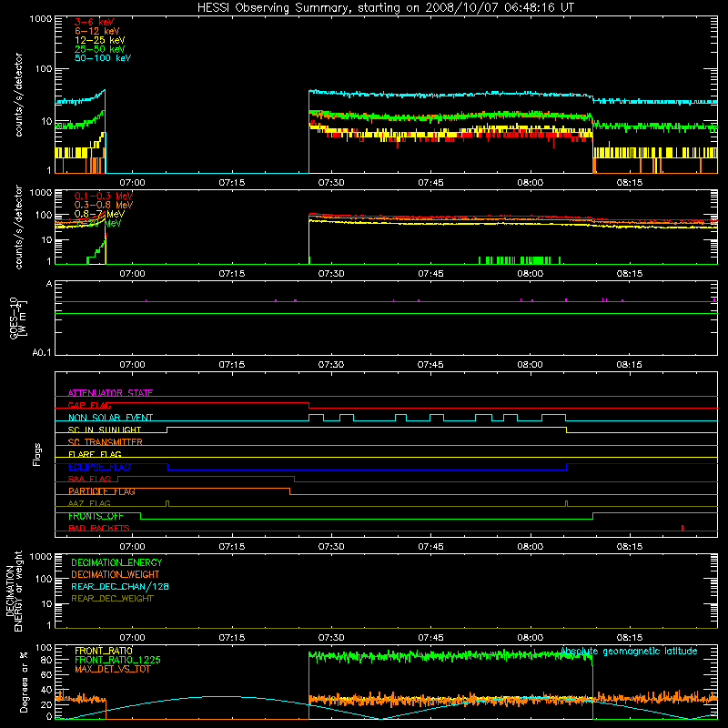Click the '0.8-7 MeV' legend label
The width and height of the screenshot is (728, 728).
click(99, 214)
